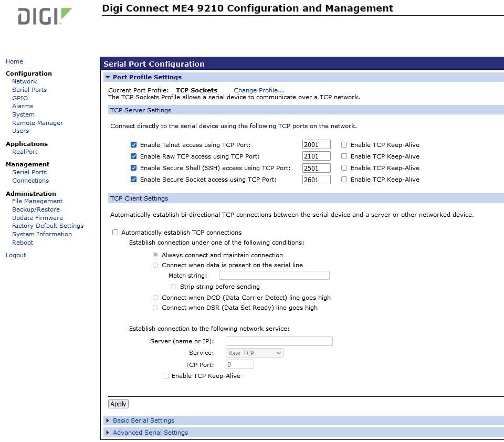This screenshot has width=504, height=442.
Task: Open Alarms configuration
Action: 23,106
